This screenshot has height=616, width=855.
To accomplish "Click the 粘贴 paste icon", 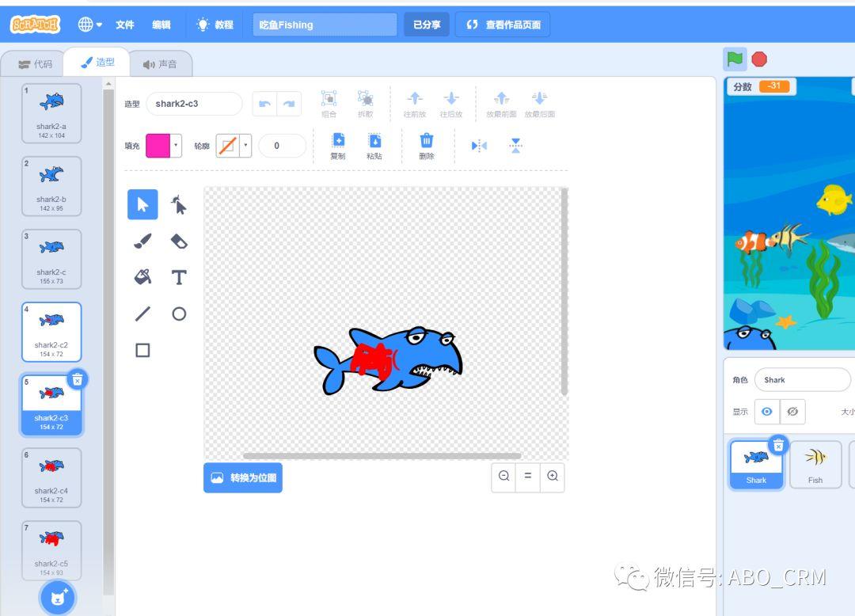I will (374, 146).
